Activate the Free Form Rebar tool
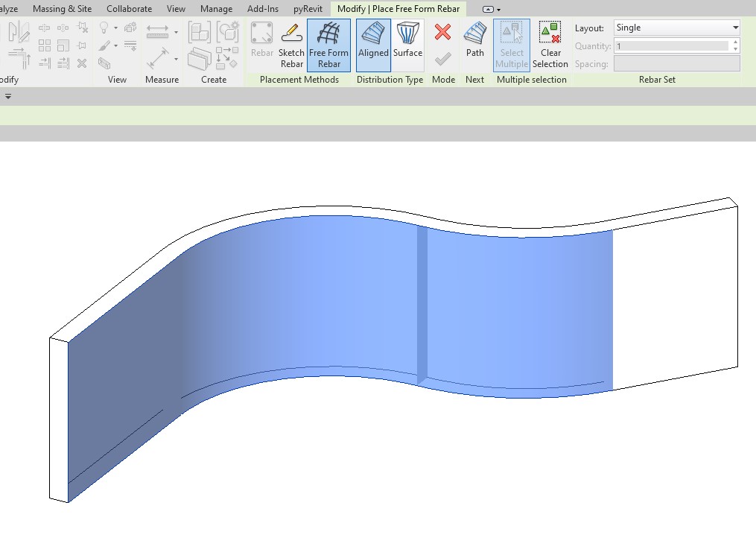This screenshot has height=558, width=756. tap(328, 45)
